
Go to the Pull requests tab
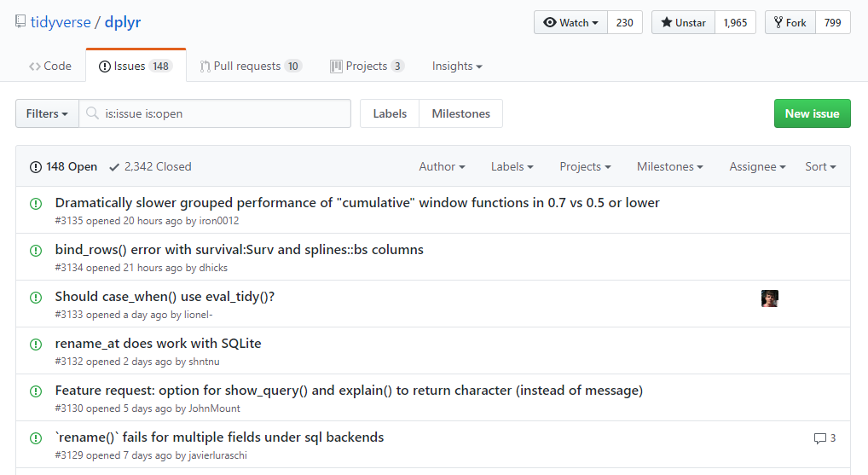tap(251, 66)
